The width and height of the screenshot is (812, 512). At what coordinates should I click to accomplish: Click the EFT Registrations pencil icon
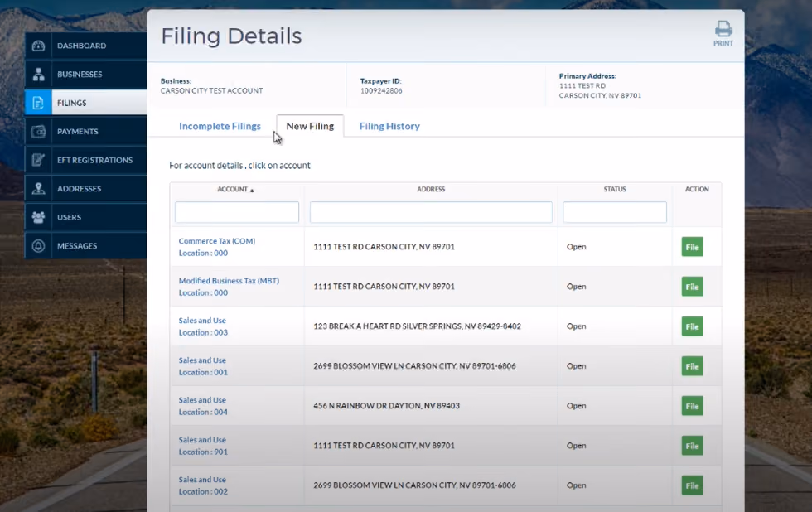pos(38,160)
